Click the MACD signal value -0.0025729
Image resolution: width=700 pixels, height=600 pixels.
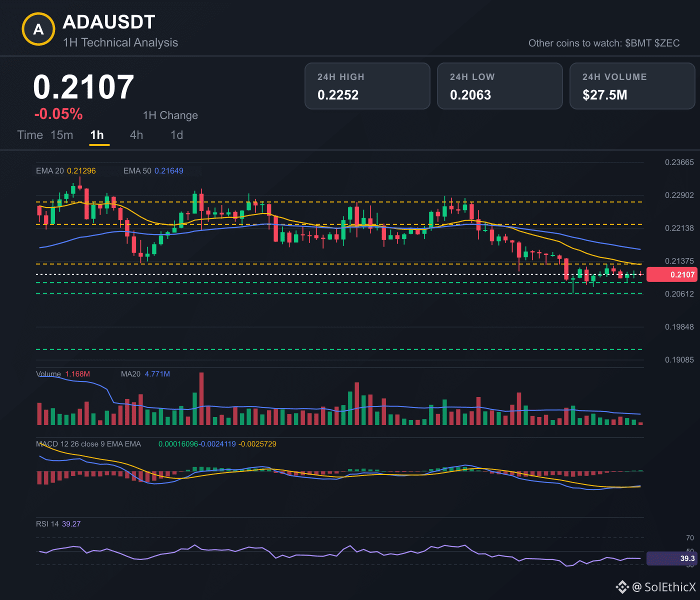point(257,444)
